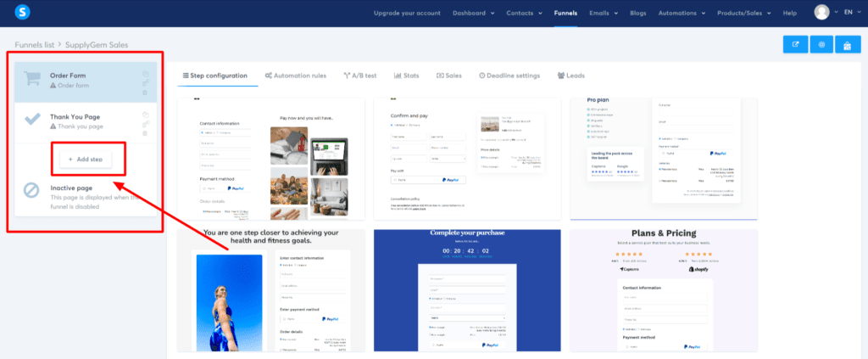Delete the Thank You Page step
Image resolution: width=868 pixels, height=359 pixels.
point(145,133)
